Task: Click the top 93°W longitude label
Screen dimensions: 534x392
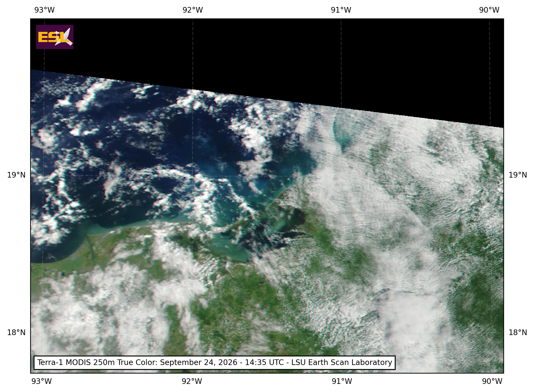Action: (44, 10)
